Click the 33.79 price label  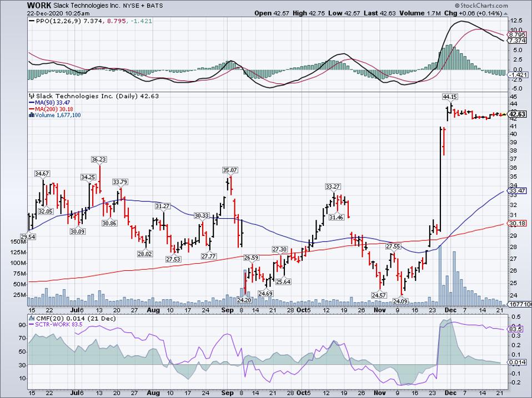click(x=120, y=182)
